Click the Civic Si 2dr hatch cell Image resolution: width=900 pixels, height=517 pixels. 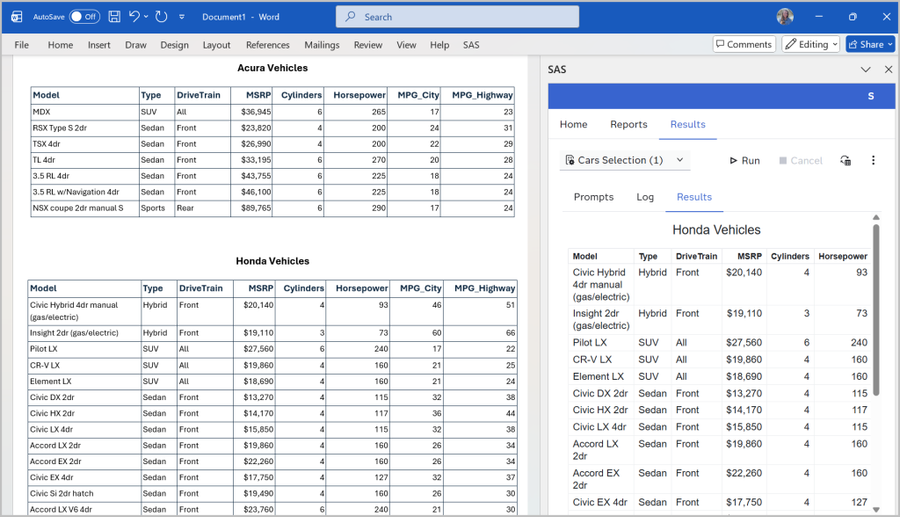click(x=84, y=493)
